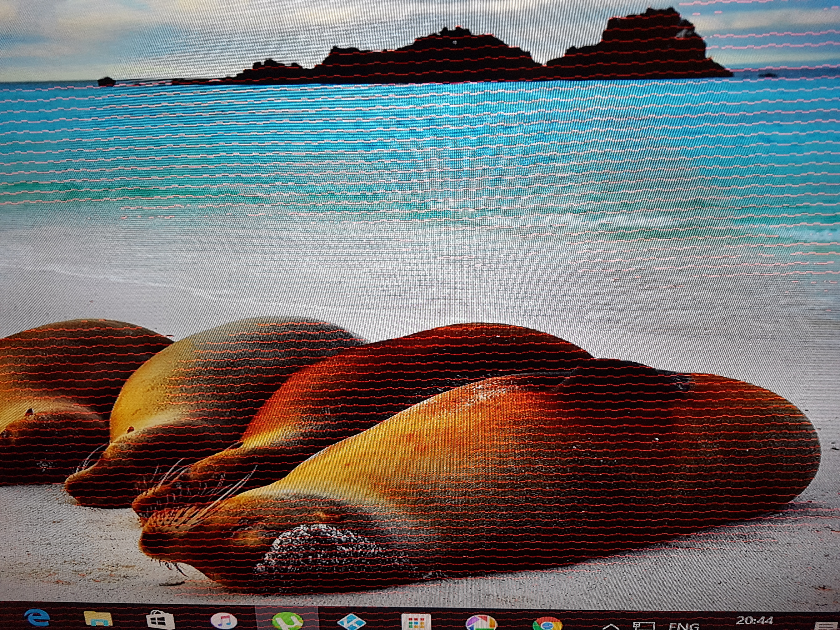
Task: Launch the Microsoft Store taskbar icon
Action: [x=160, y=620]
